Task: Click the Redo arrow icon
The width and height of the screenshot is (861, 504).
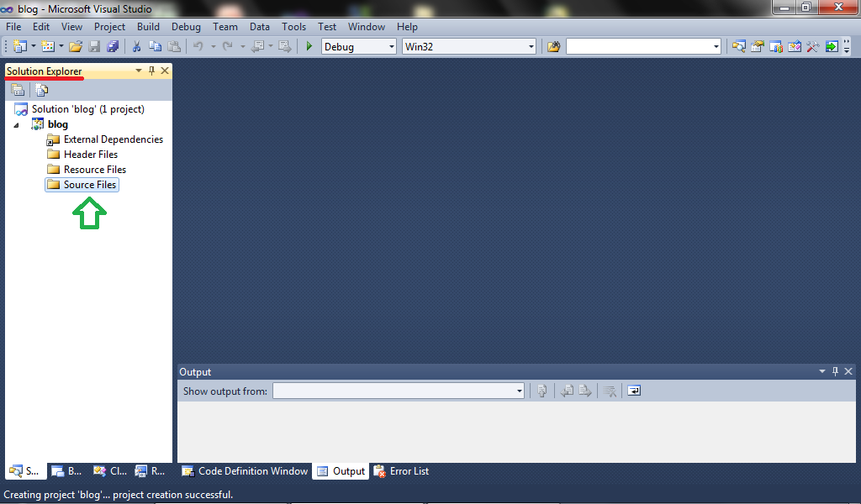Action: 227,46
